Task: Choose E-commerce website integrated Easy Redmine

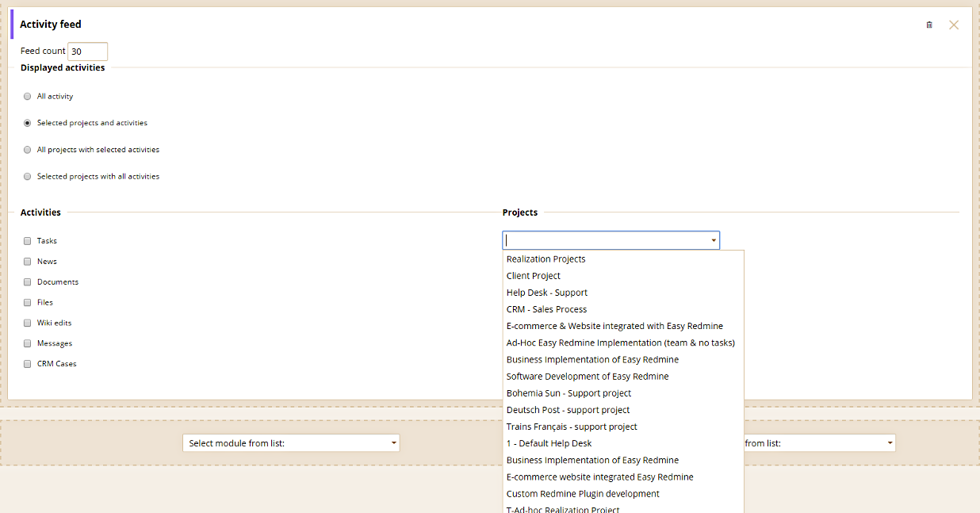Action: [624, 477]
